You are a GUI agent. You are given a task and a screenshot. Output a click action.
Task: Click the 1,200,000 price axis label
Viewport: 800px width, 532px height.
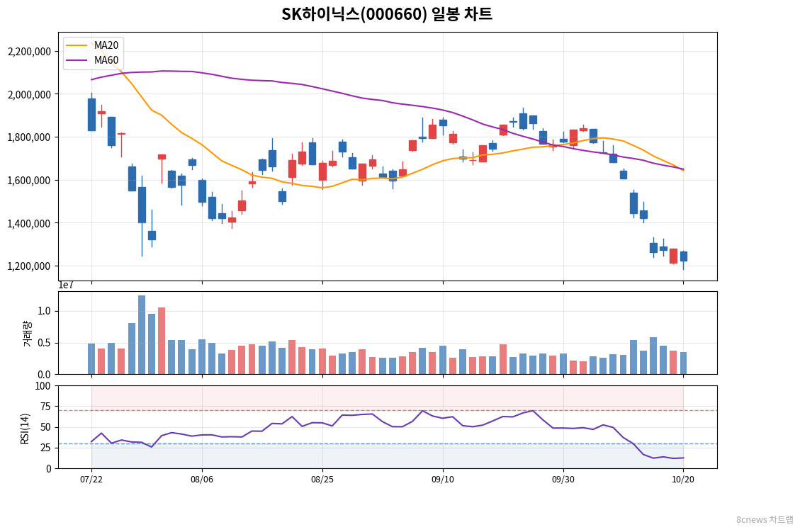coord(29,266)
